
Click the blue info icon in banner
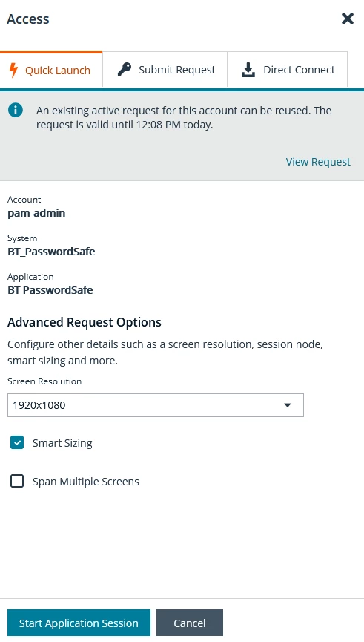click(16, 110)
